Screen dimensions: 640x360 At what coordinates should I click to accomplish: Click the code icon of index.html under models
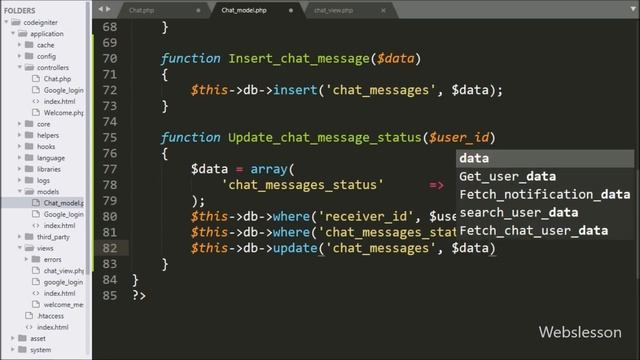pyautogui.click(x=36, y=225)
